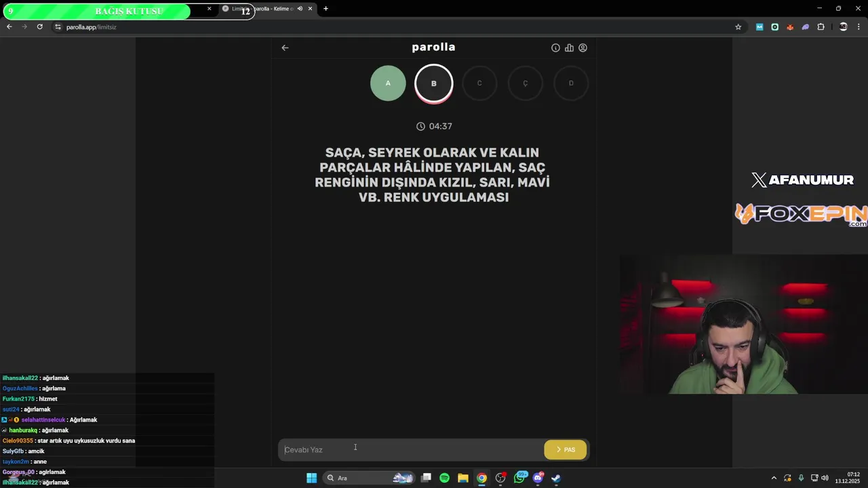Open Task View on the taskbar

[x=426, y=478]
